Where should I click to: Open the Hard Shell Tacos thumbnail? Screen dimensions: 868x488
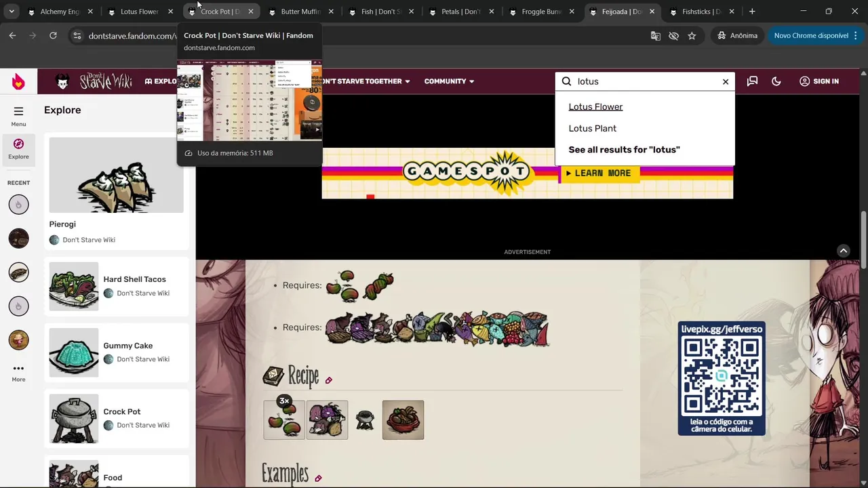[74, 286]
